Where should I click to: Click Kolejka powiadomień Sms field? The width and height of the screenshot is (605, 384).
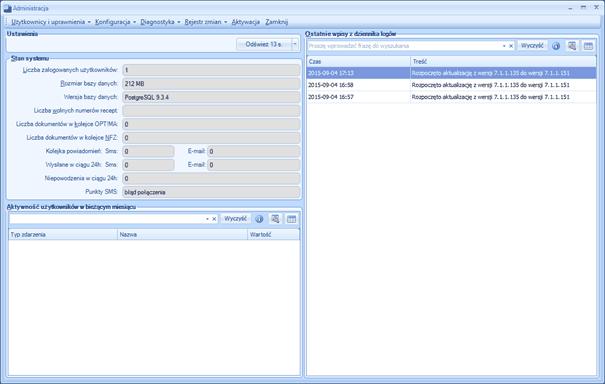coord(148,151)
